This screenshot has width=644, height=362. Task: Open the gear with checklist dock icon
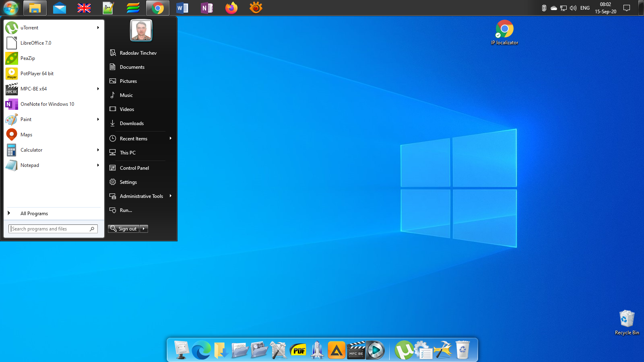tap(423, 350)
